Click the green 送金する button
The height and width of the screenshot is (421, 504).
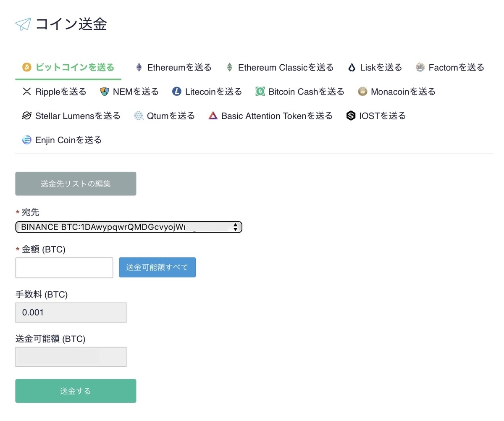[x=76, y=391]
